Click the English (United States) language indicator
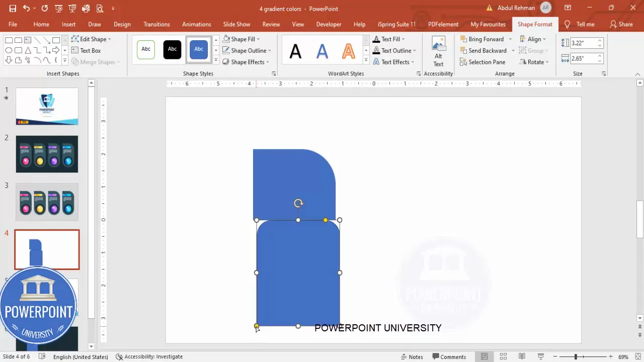 [x=80, y=356]
